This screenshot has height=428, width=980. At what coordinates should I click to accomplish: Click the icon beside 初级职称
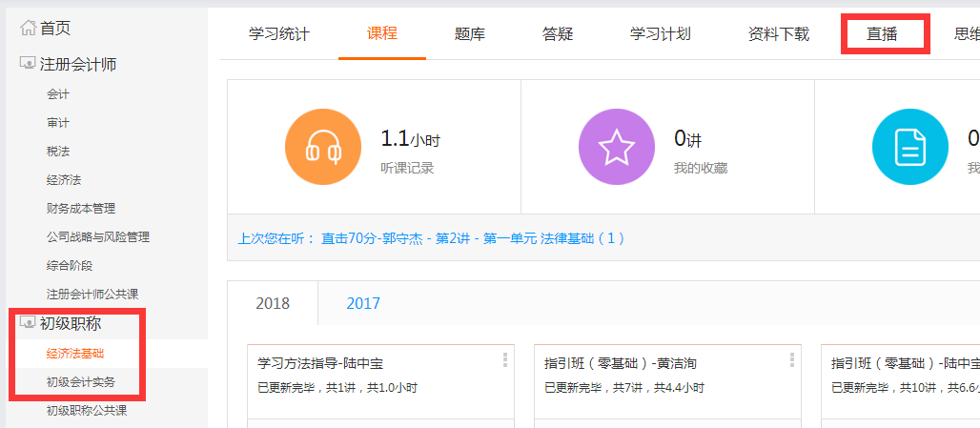point(28,324)
